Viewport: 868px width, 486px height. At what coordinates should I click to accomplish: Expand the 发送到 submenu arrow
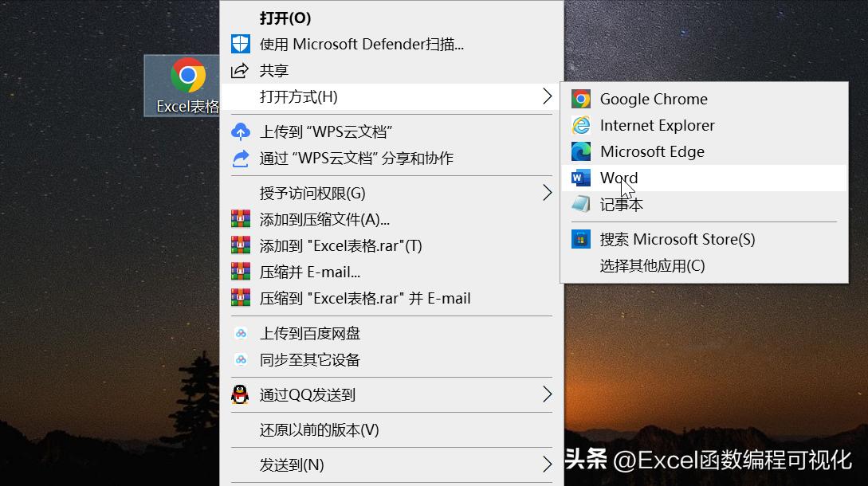(547, 464)
